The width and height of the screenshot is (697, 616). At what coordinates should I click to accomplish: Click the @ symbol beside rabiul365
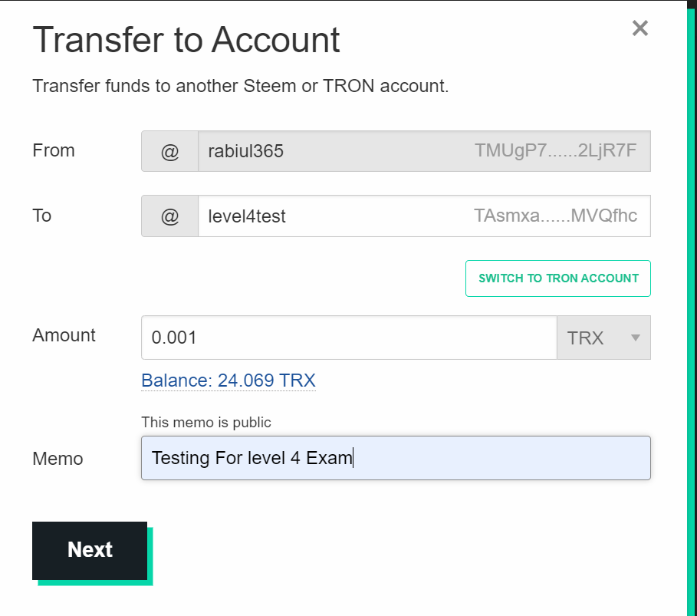pyautogui.click(x=169, y=151)
